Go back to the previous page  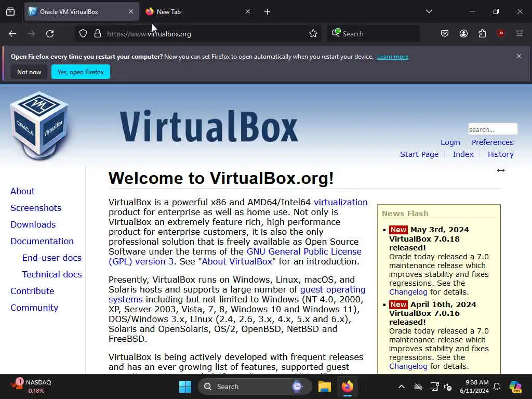[12, 34]
